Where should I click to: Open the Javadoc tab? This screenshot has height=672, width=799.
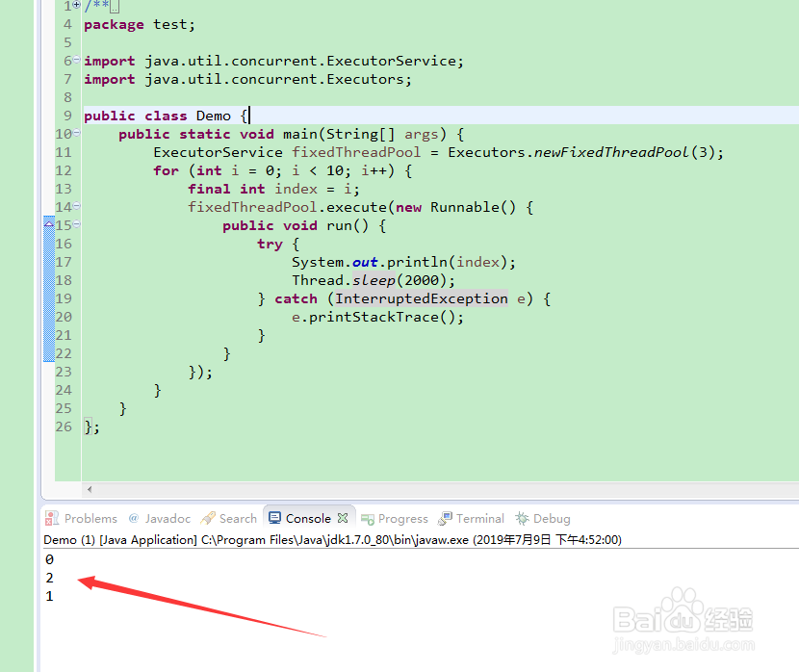[160, 519]
